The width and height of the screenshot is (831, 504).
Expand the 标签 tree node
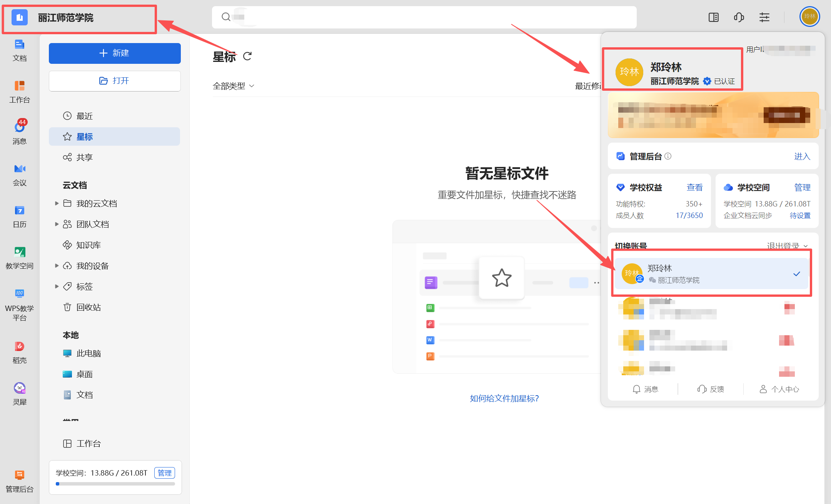(x=57, y=286)
